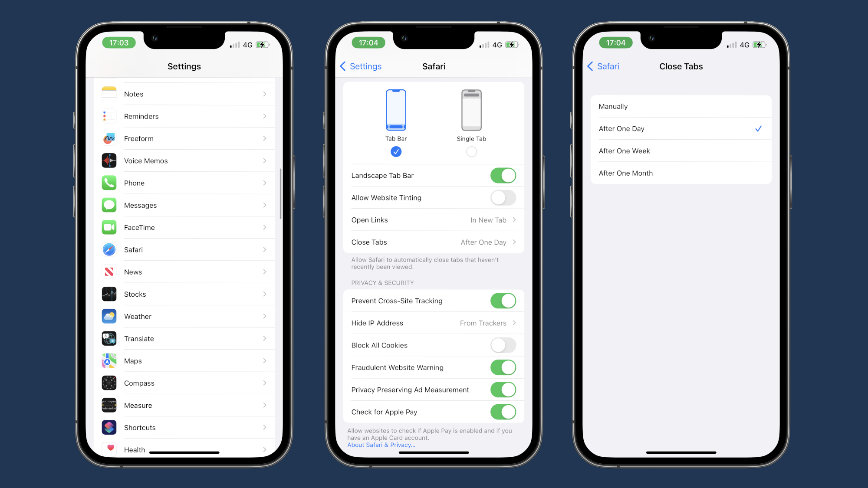Expand the Hide IP Address setting
Screen dimensions: 868x488
click(x=434, y=322)
